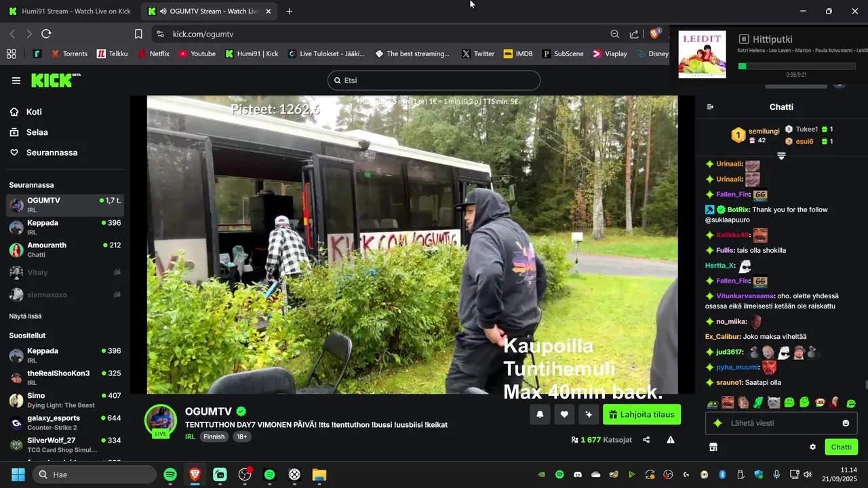Expand the gift leaderboard chevron in chat
Image resolution: width=868 pixels, height=488 pixels.
click(781, 156)
